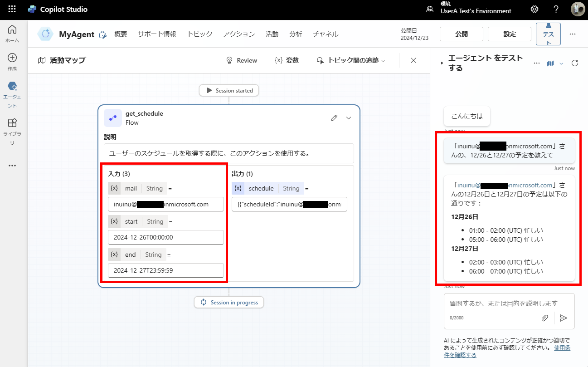The image size is (588, 367).
Task: Collapse the get_schedule node chevron
Action: coord(349,118)
